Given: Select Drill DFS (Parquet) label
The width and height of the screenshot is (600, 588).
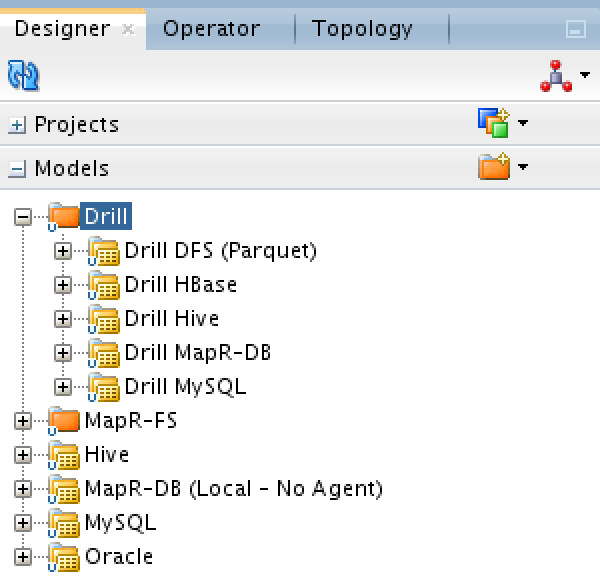Looking at the screenshot, I should pyautogui.click(x=221, y=251).
